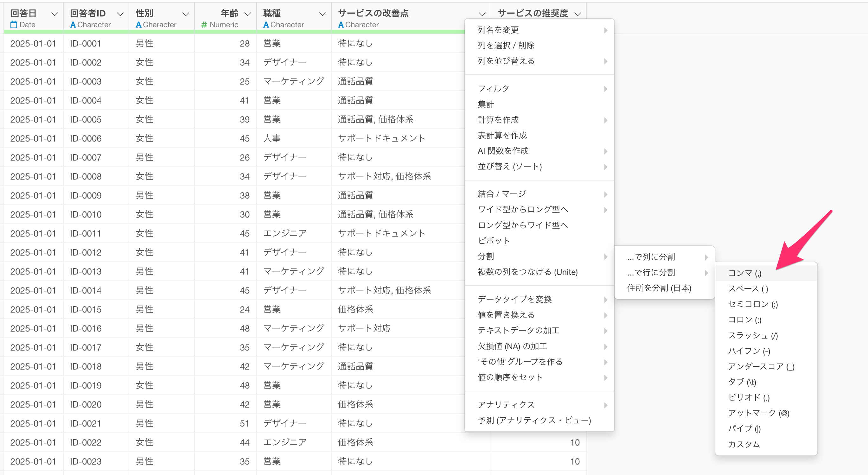The width and height of the screenshot is (868, 475).
Task: Click the Character type icon under サービスの改善点
Action: pyautogui.click(x=341, y=25)
